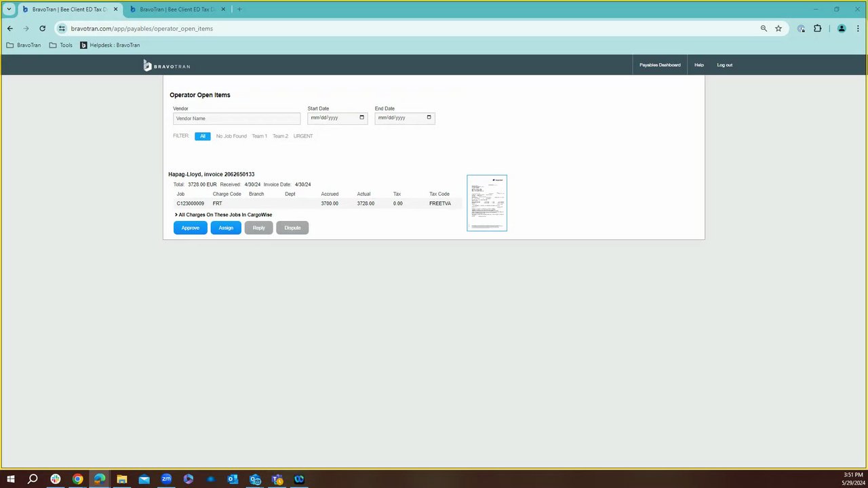Approve the Hapag-Lloyd invoice
The image size is (868, 488).
(x=191, y=228)
